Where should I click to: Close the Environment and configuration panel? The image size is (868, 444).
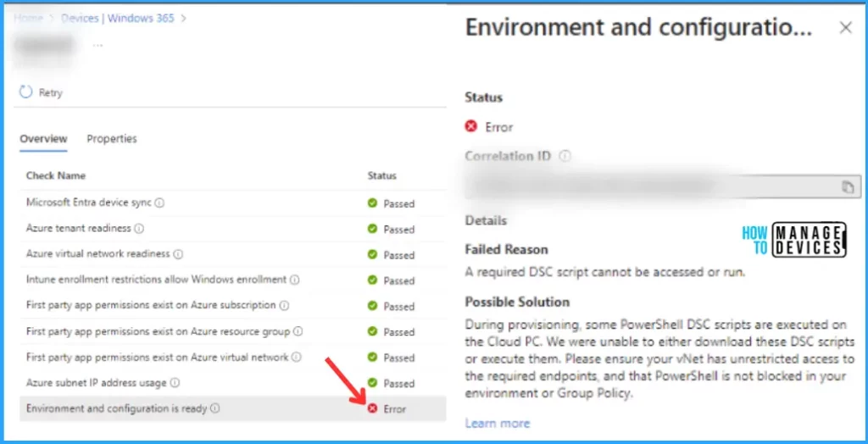coord(845,28)
